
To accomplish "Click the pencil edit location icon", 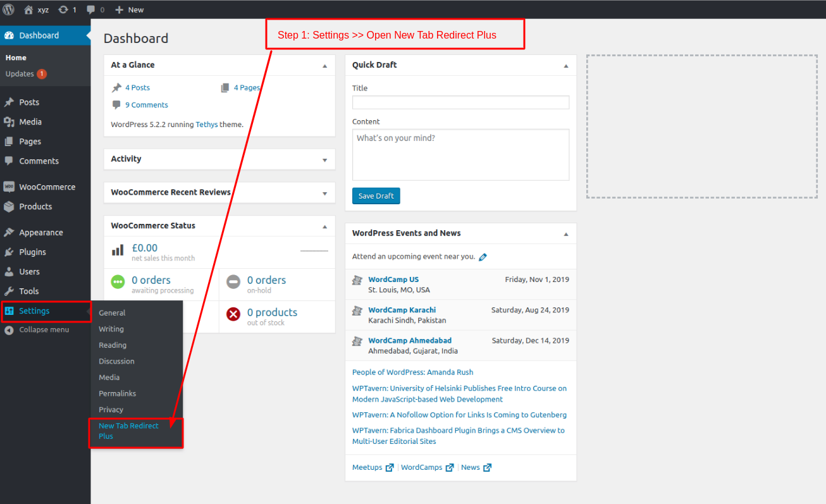I will (x=483, y=257).
